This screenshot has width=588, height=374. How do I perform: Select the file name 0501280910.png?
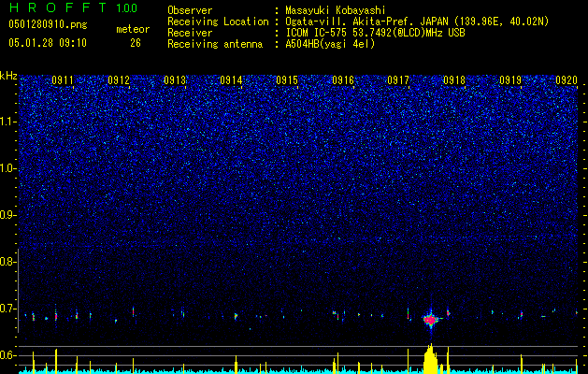point(48,24)
